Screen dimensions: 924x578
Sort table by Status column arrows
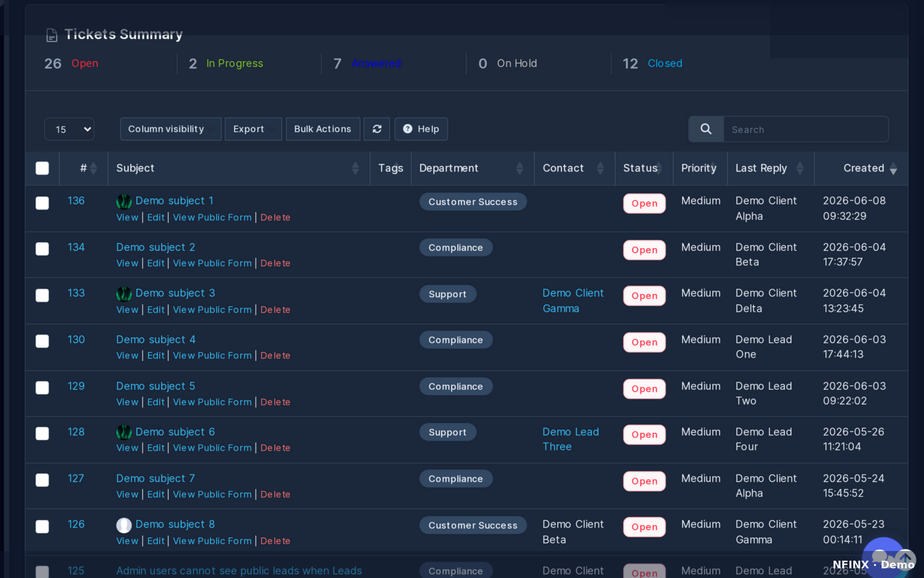(659, 168)
